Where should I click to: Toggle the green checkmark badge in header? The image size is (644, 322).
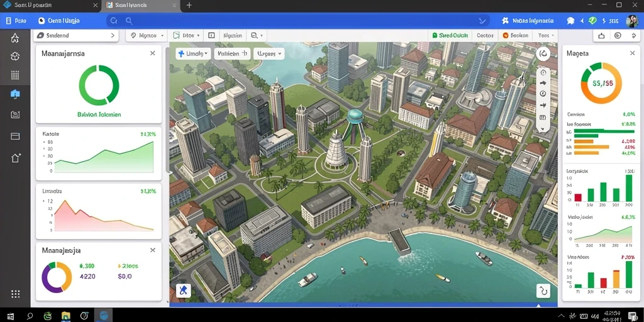(592, 21)
